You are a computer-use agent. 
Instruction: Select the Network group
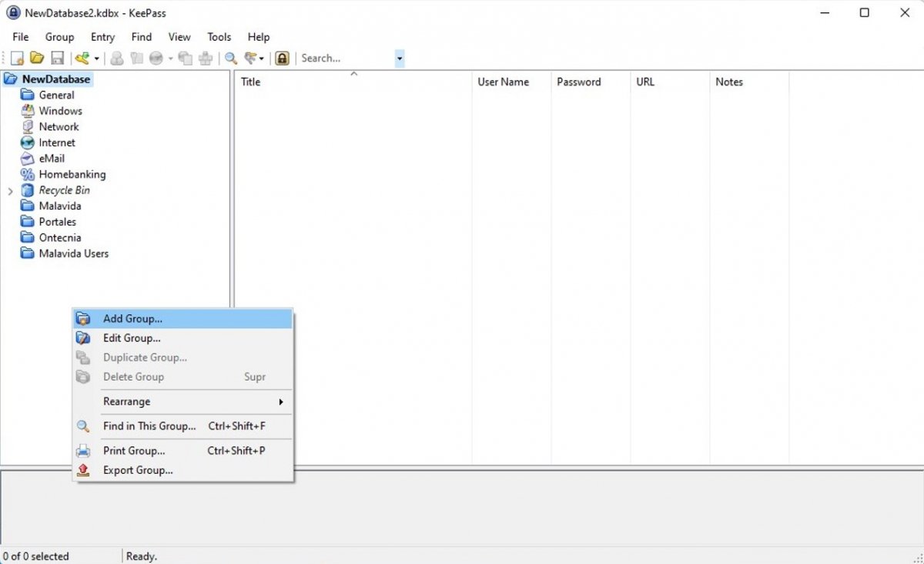59,126
